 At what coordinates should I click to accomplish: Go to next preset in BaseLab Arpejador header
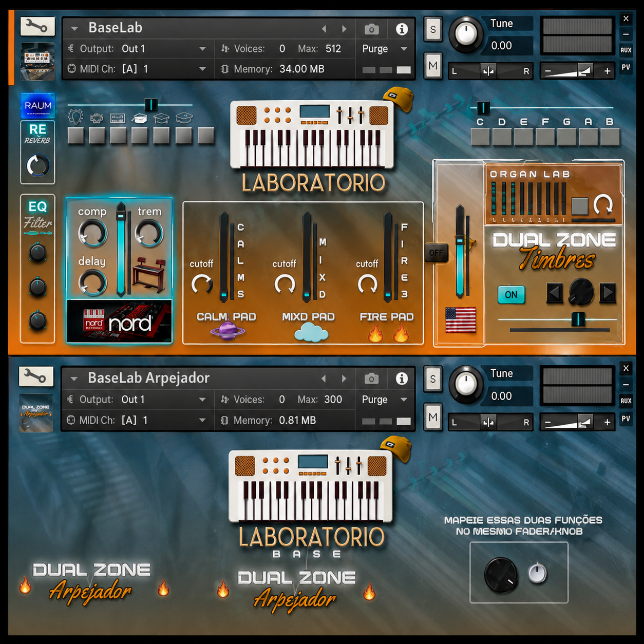click(x=344, y=379)
